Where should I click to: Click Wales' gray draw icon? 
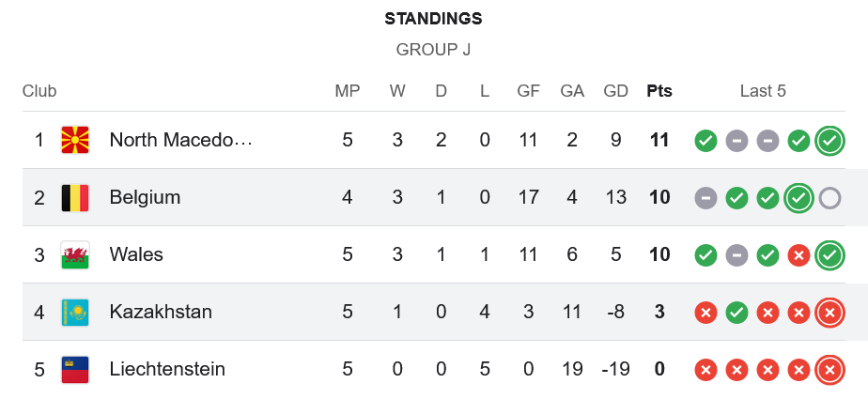(737, 255)
